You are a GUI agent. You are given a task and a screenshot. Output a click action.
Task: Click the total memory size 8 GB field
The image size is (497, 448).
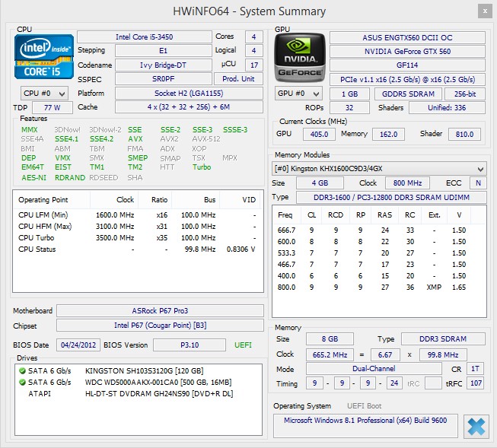330,339
